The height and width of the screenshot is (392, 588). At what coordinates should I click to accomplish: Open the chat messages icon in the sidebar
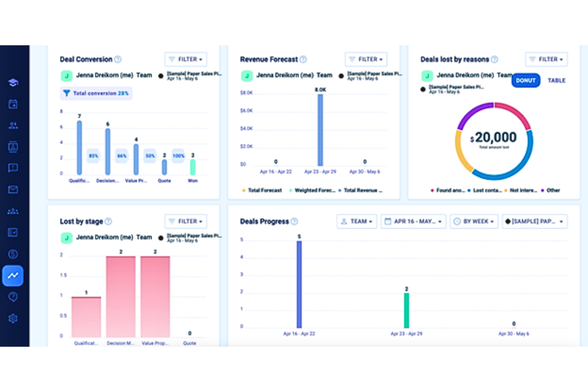tap(13, 168)
